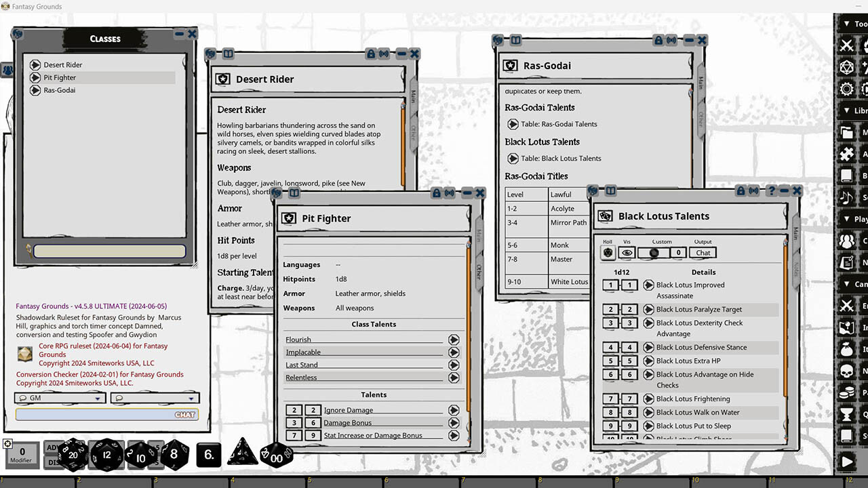The image size is (868, 488).
Task: Open the skull icon in the right sidebar
Action: pyautogui.click(x=847, y=371)
